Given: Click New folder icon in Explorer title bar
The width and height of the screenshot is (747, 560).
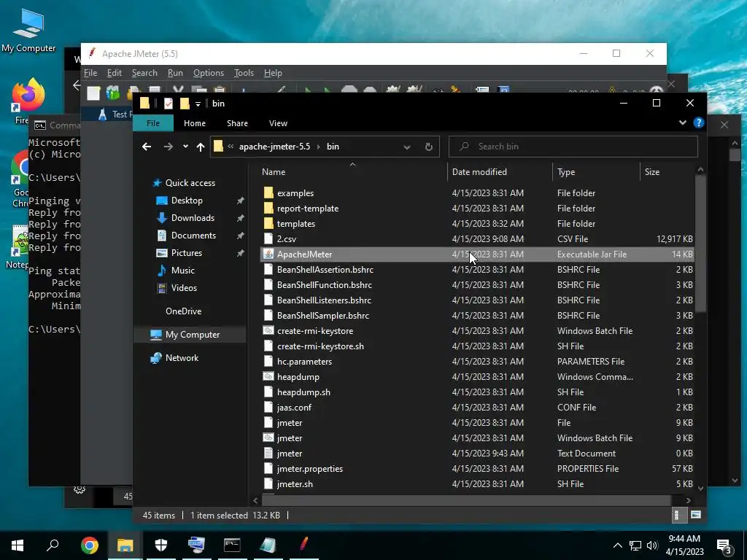Looking at the screenshot, I should 185,104.
